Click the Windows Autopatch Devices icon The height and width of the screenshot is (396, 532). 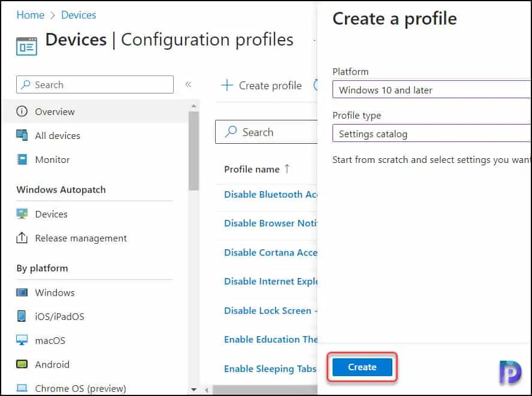pyautogui.click(x=22, y=214)
